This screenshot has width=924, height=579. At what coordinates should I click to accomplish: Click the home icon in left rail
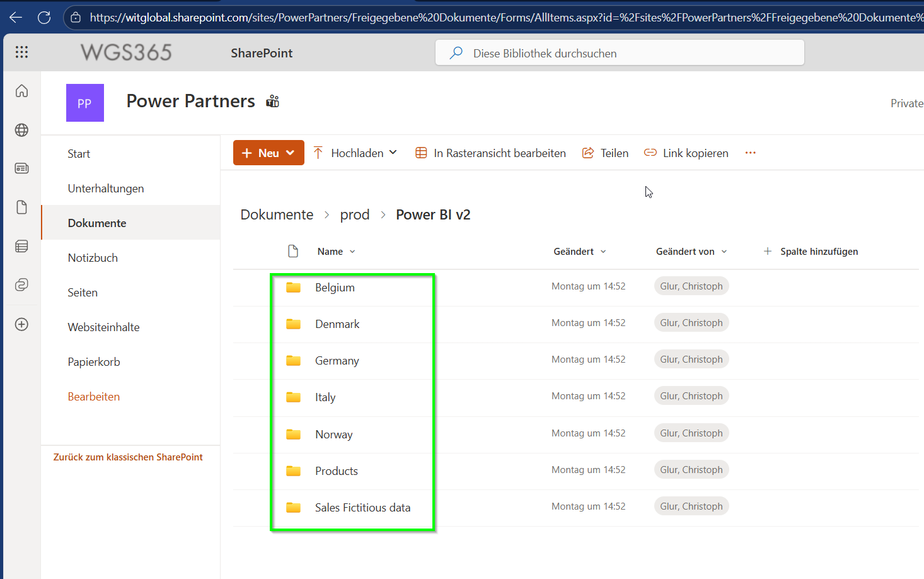pos(21,91)
